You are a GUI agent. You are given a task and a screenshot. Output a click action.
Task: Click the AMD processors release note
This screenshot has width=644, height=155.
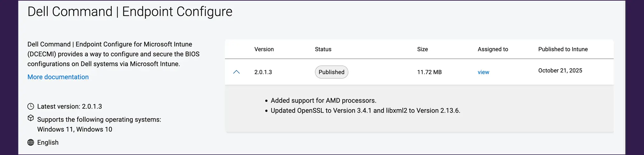click(x=323, y=100)
